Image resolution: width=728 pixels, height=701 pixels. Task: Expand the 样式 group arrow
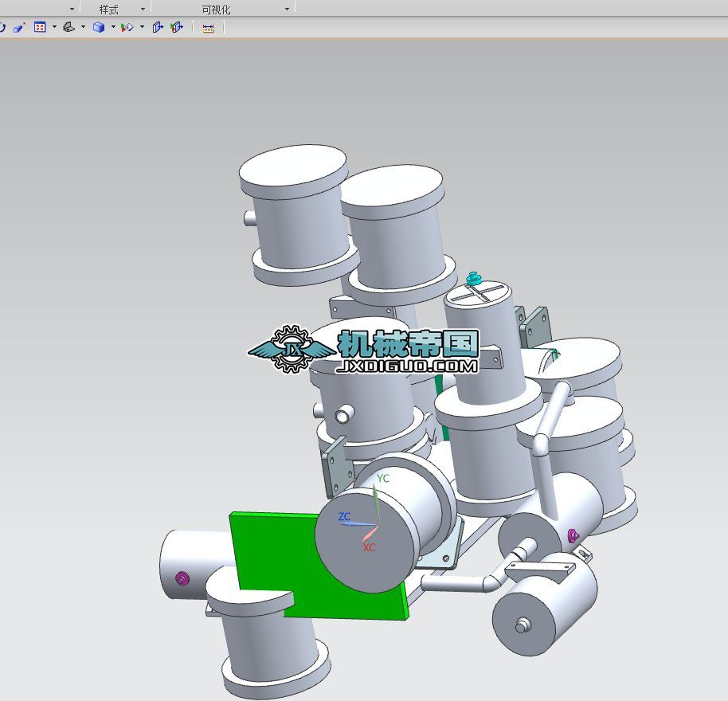(143, 10)
